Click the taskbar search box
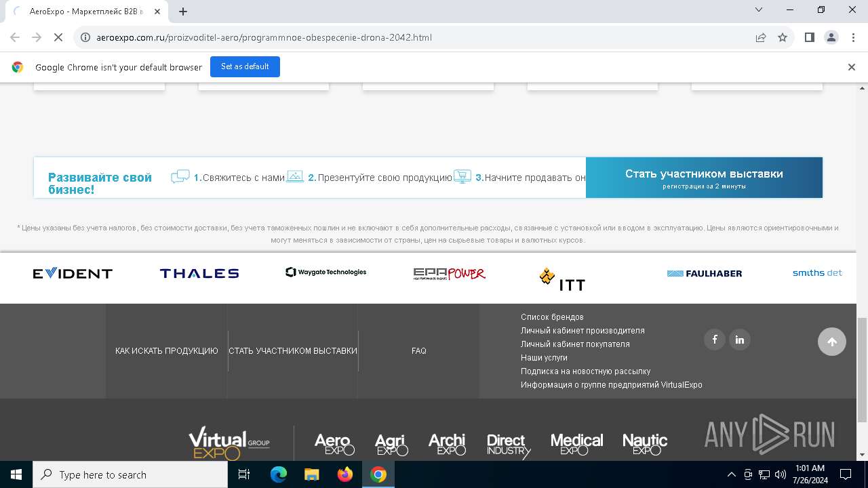The height and width of the screenshot is (488, 868). [130, 474]
